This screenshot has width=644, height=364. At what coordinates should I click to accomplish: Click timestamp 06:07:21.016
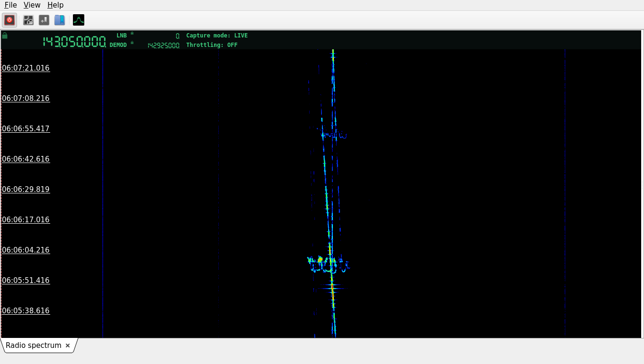pos(26,68)
